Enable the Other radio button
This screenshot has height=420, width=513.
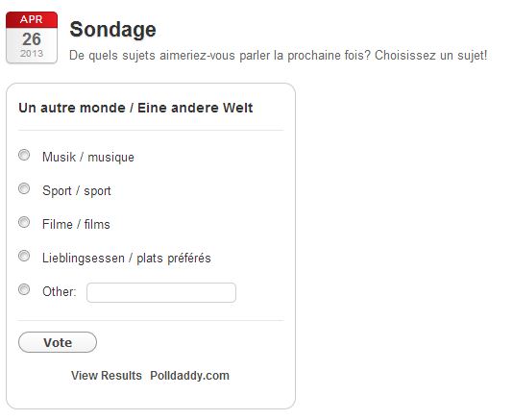pos(24,289)
